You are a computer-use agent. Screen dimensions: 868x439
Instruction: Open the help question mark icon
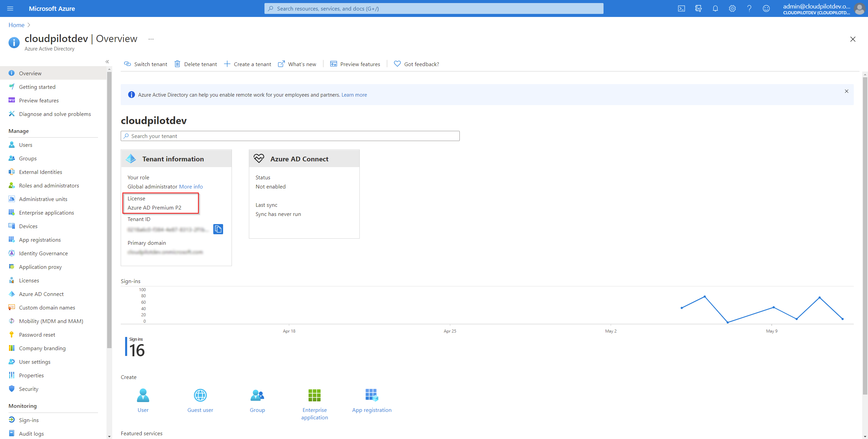pyautogui.click(x=749, y=8)
